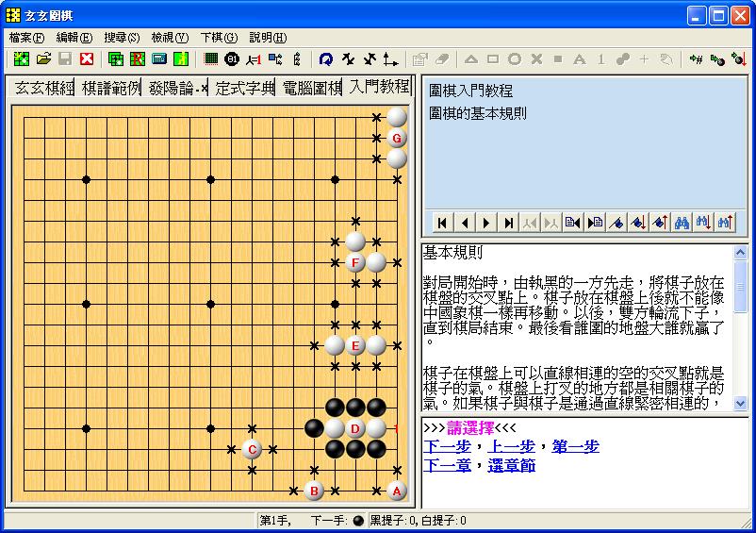This screenshot has width=756, height=533.
Task: Click the grayed floppy-disk save icon
Action: [65, 58]
